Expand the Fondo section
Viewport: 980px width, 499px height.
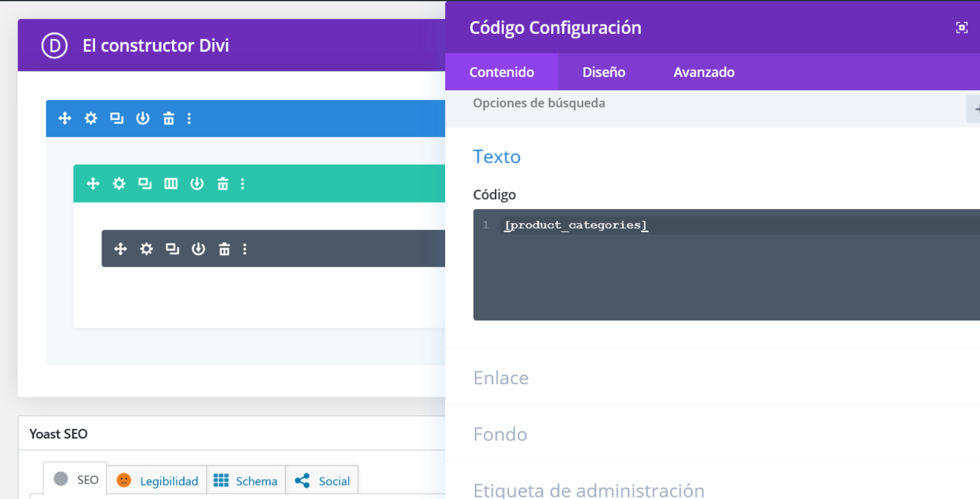500,434
